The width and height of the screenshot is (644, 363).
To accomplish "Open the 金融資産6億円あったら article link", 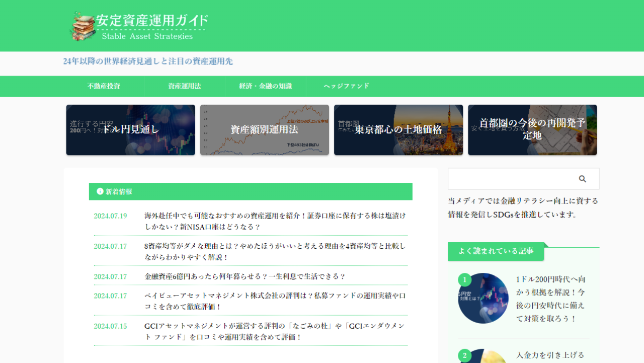I will click(x=245, y=276).
